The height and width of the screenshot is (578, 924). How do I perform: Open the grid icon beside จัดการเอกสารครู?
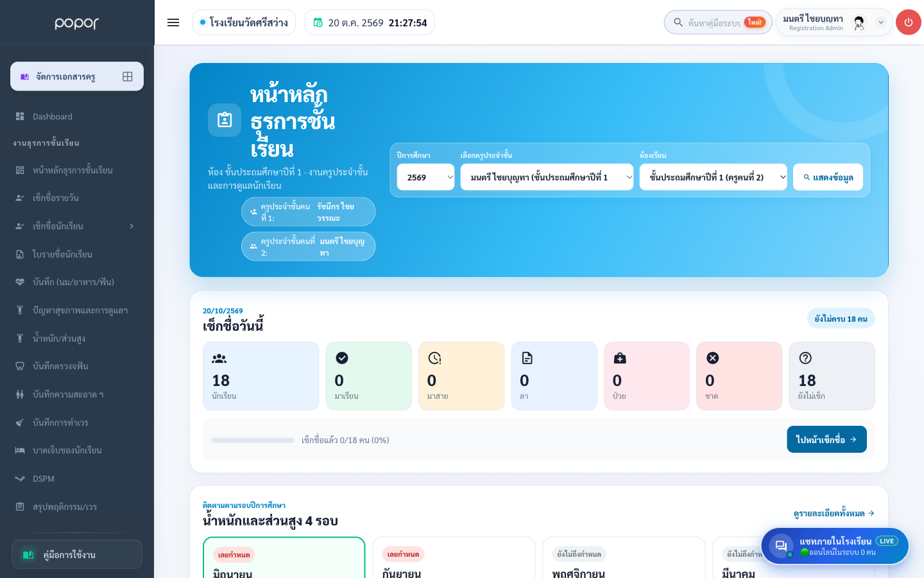click(128, 76)
